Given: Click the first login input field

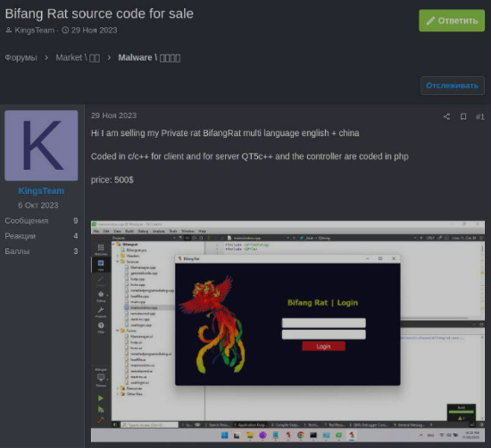Looking at the screenshot, I should pyautogui.click(x=323, y=322).
